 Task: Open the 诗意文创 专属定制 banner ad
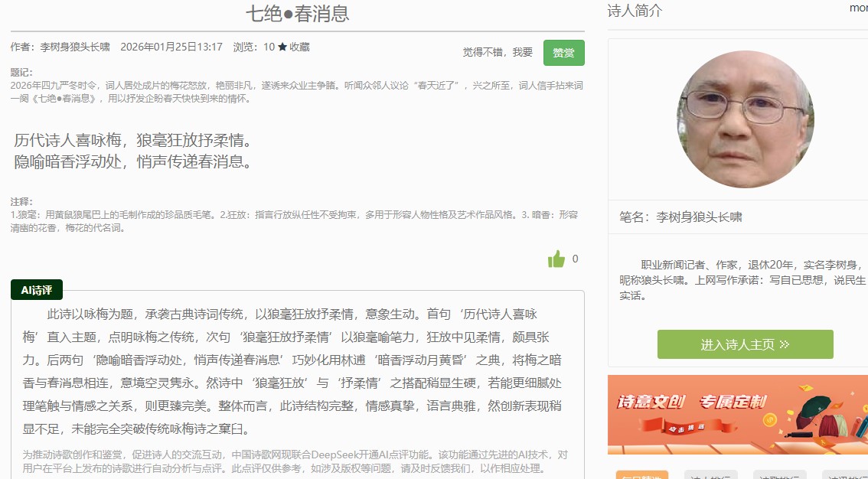(738, 415)
